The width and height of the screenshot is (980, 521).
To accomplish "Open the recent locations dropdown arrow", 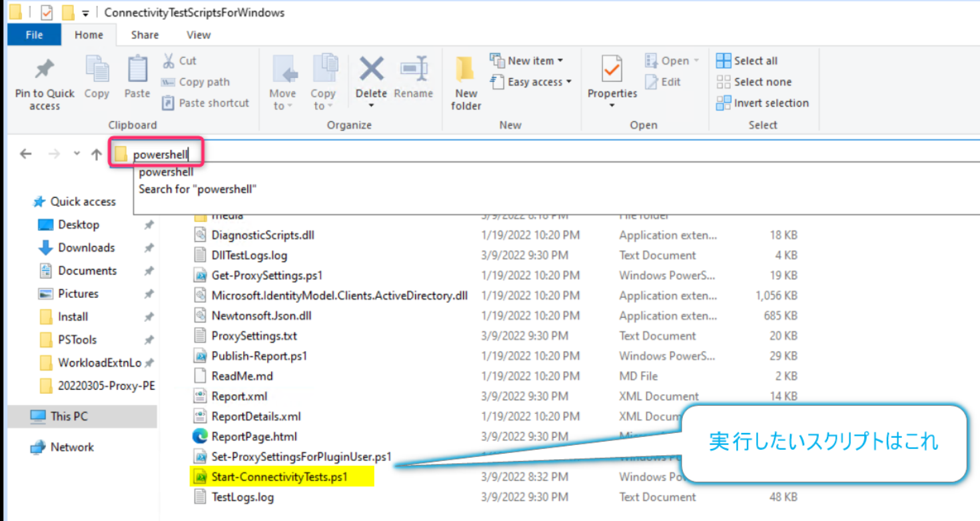I will click(77, 154).
